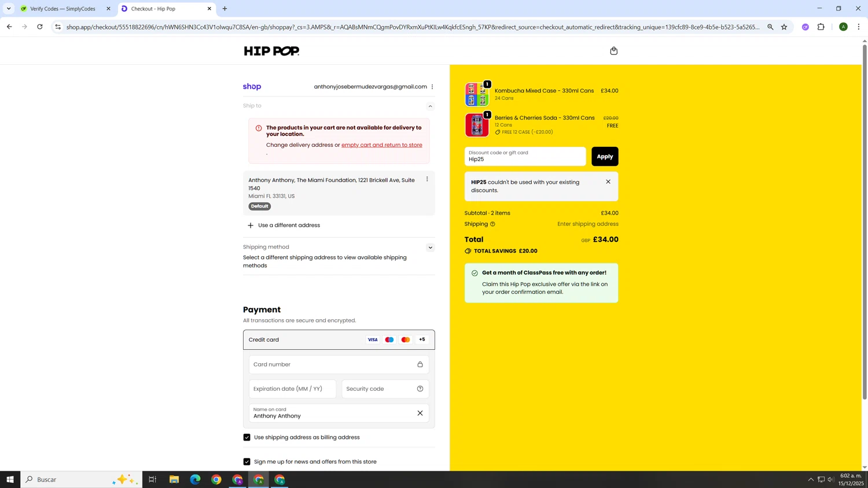
Task: Open the Windows Start menu
Action: (10, 479)
